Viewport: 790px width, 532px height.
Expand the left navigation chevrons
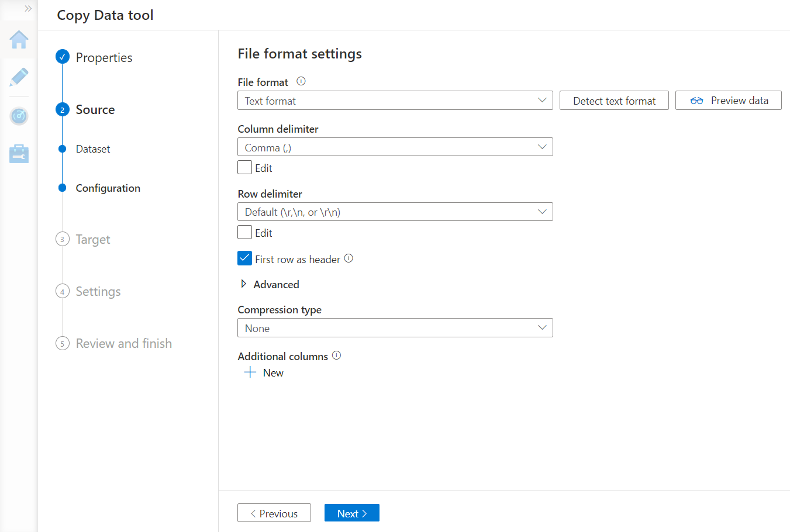click(27, 9)
